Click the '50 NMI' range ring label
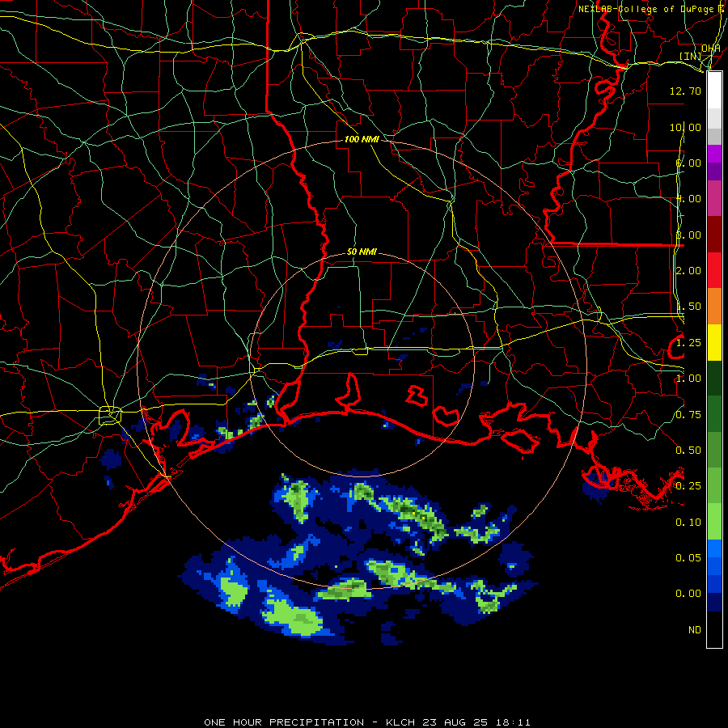This screenshot has width=728, height=728. [x=362, y=252]
